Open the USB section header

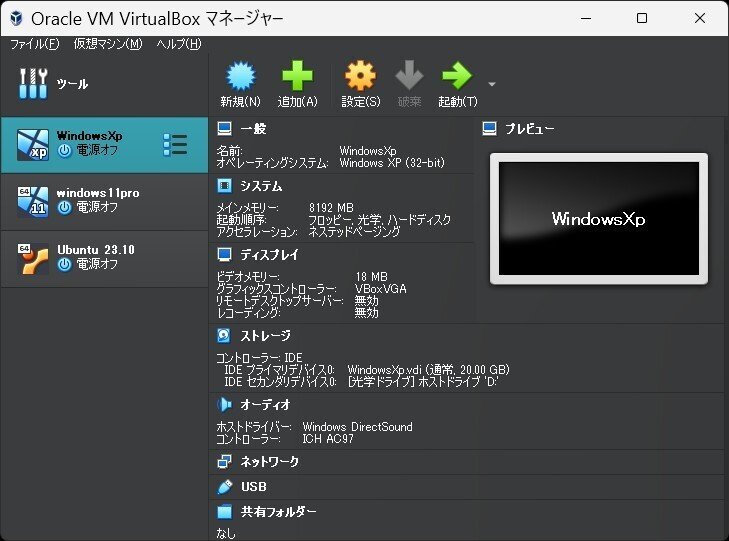254,487
